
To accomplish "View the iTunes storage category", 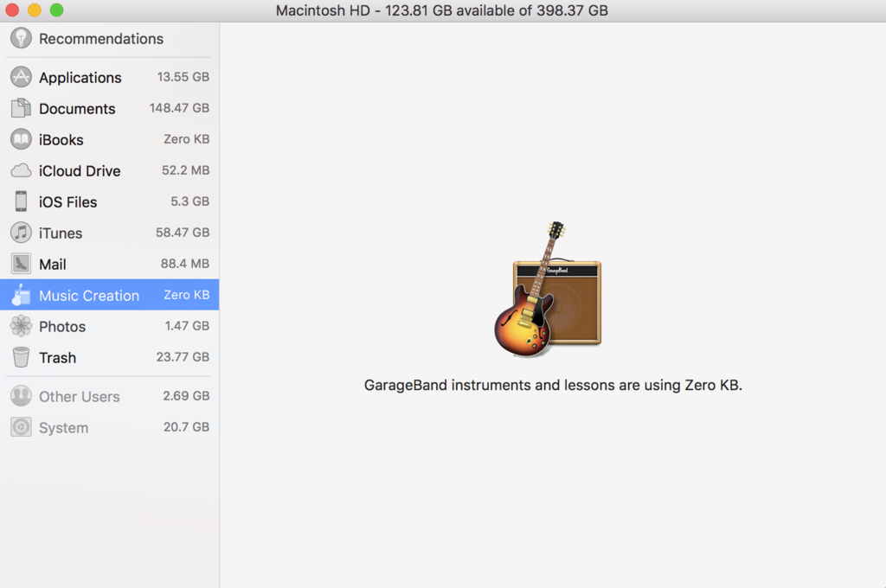I will (61, 233).
